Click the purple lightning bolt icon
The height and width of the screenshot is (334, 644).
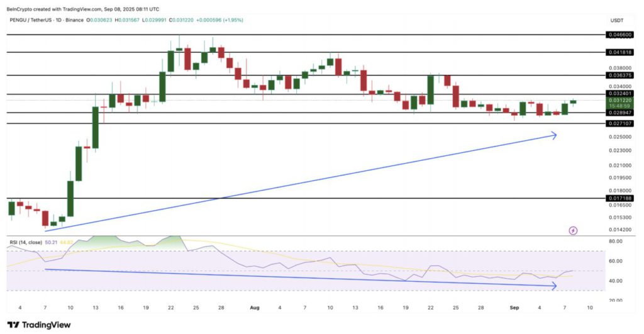pyautogui.click(x=573, y=231)
